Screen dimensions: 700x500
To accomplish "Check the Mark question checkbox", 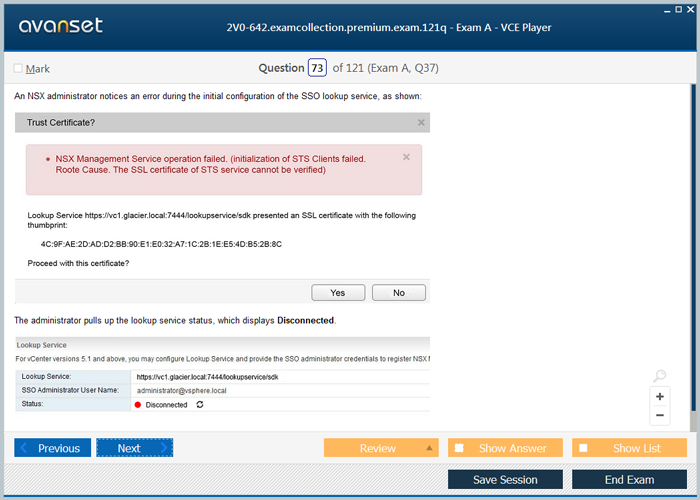I will 18,69.
